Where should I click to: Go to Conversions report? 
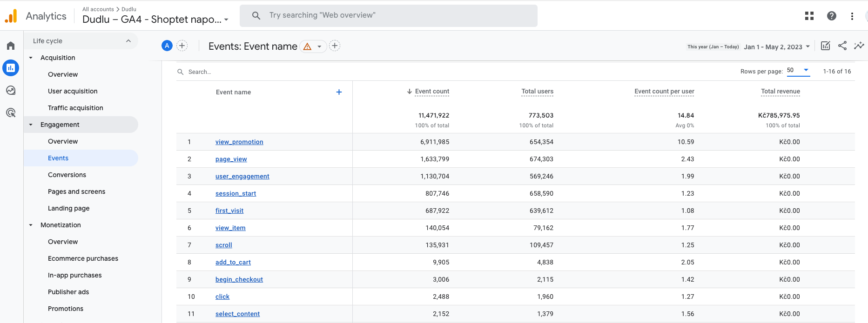(x=67, y=175)
